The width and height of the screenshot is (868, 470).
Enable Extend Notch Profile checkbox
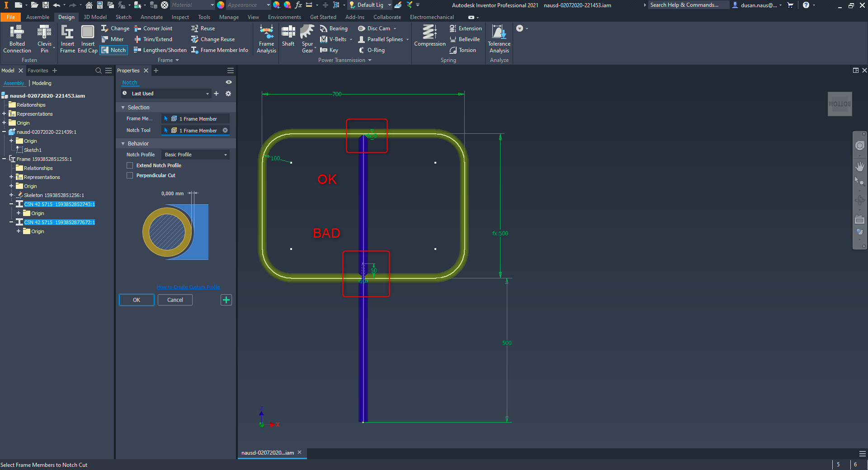click(130, 165)
